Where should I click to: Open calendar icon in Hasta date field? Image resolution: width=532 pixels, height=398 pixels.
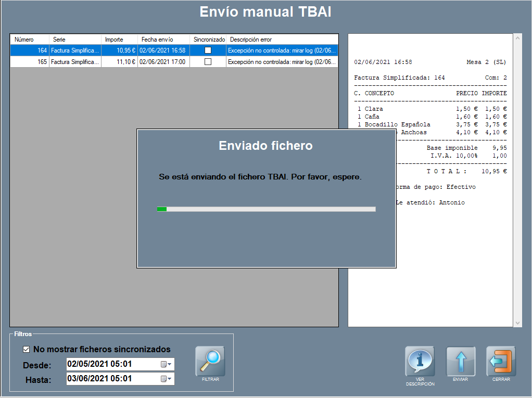(166, 379)
